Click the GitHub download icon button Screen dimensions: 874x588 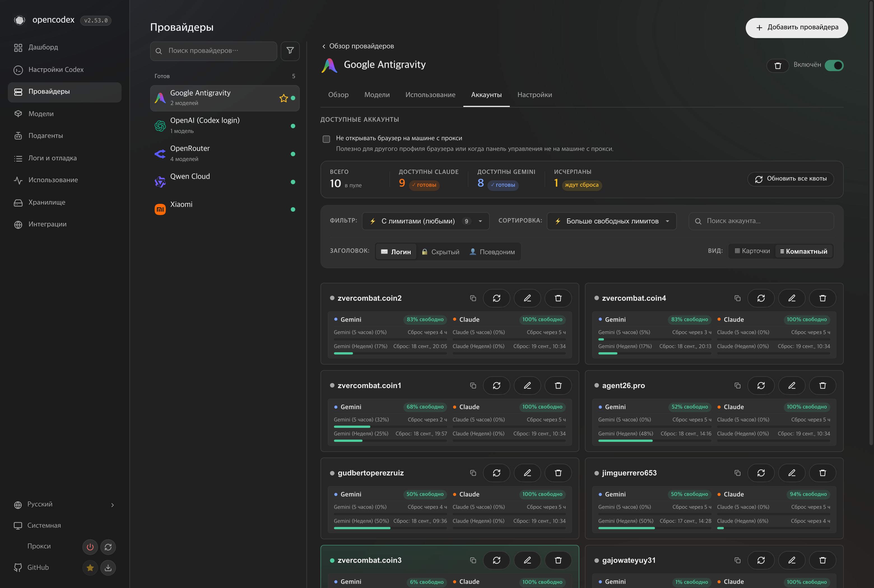tap(108, 568)
